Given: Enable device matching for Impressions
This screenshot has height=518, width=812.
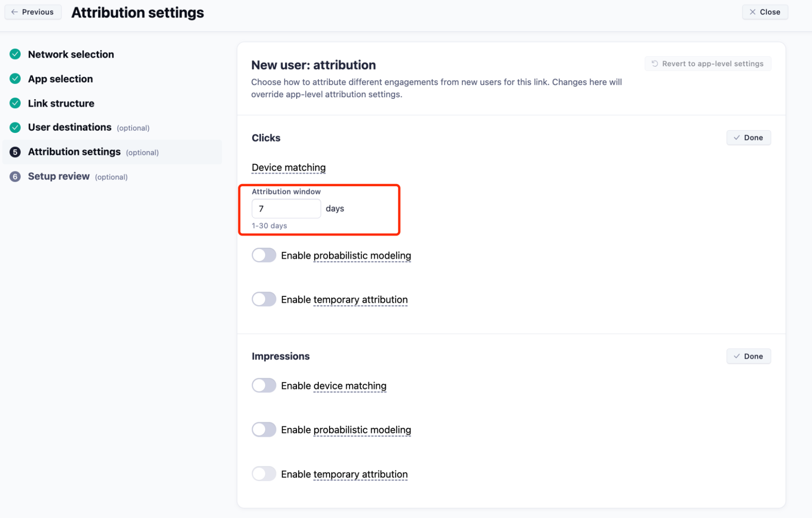Looking at the screenshot, I should pyautogui.click(x=264, y=385).
